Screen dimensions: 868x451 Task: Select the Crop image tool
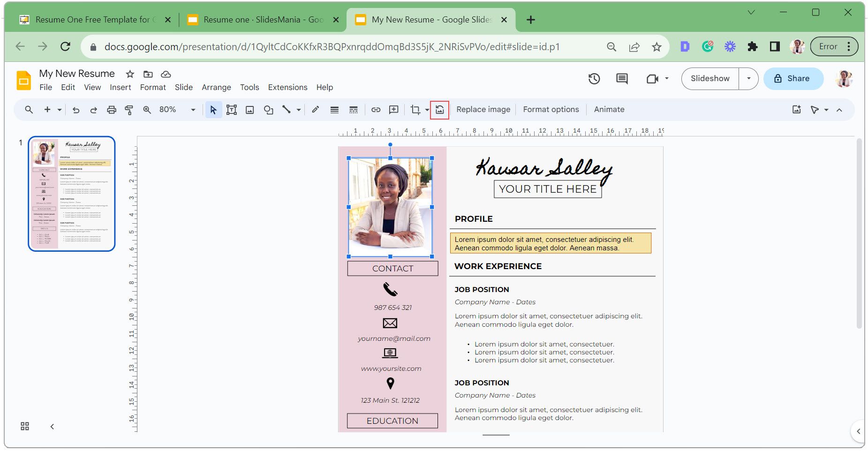click(415, 110)
